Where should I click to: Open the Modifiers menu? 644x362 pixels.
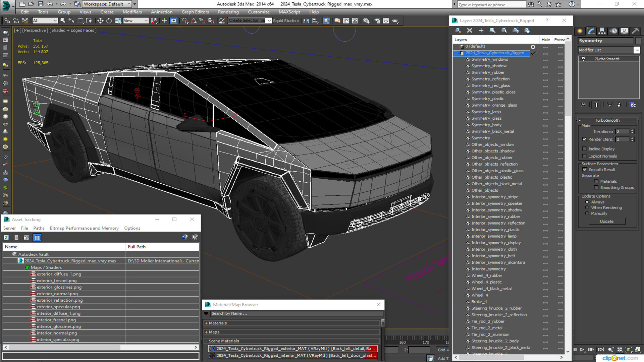pyautogui.click(x=132, y=12)
